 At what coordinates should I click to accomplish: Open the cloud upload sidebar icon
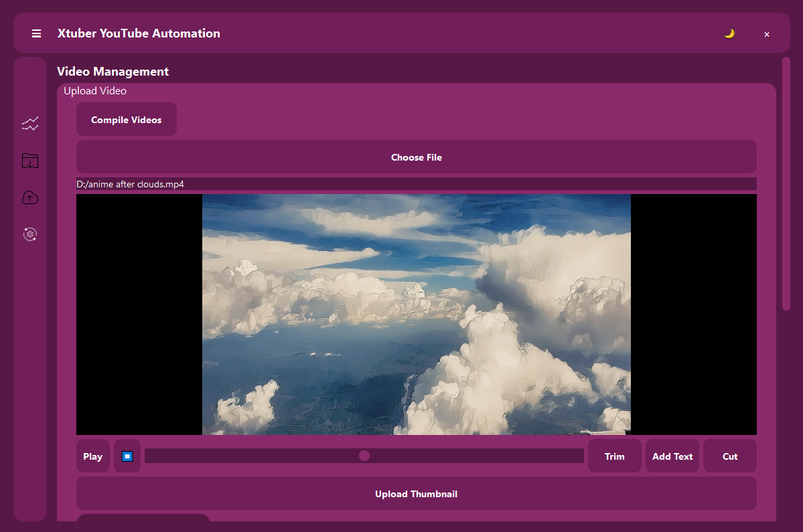(x=30, y=197)
